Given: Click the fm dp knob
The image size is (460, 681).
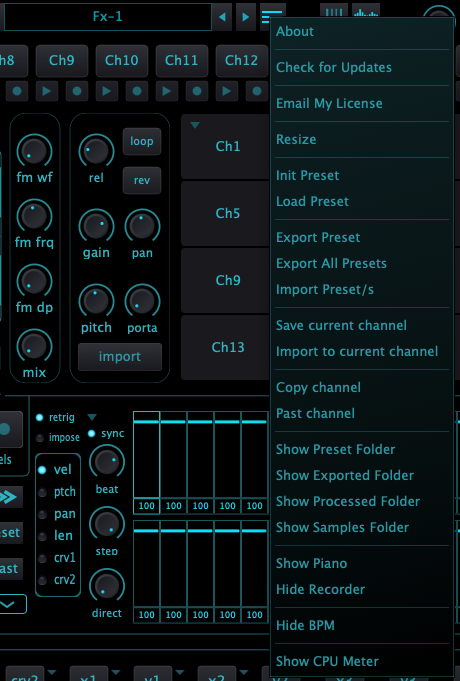Looking at the screenshot, I should pyautogui.click(x=34, y=281).
